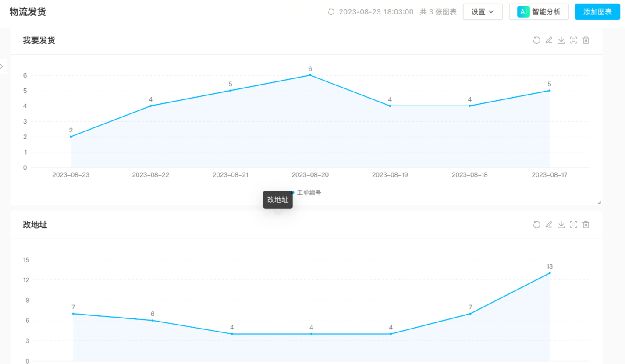The width and height of the screenshot is (625, 364).
Task: Click the refresh icon beside the 2023-08-23 18:03:00 timestamp
Action: 331,12
